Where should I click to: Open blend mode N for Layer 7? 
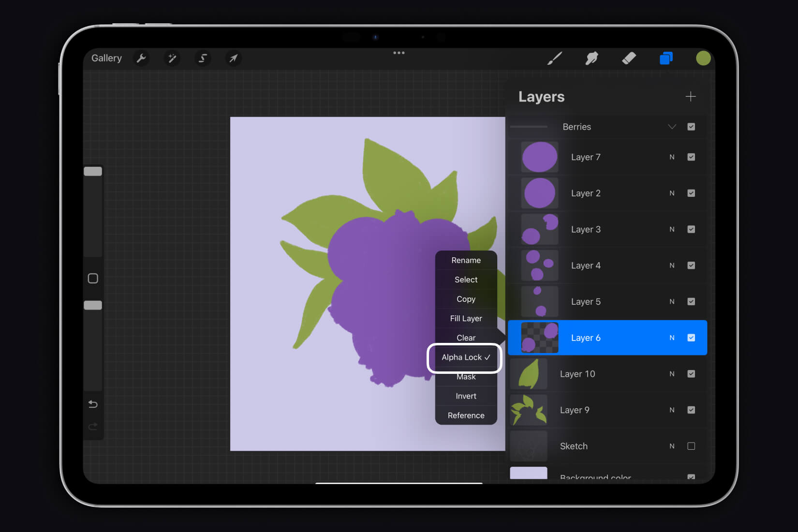point(672,157)
